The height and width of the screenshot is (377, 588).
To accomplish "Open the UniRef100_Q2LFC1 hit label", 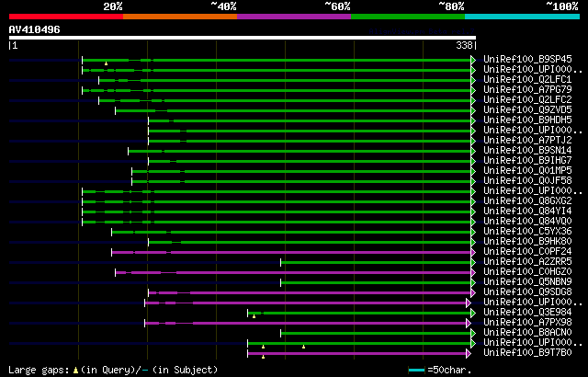I will 527,79.
